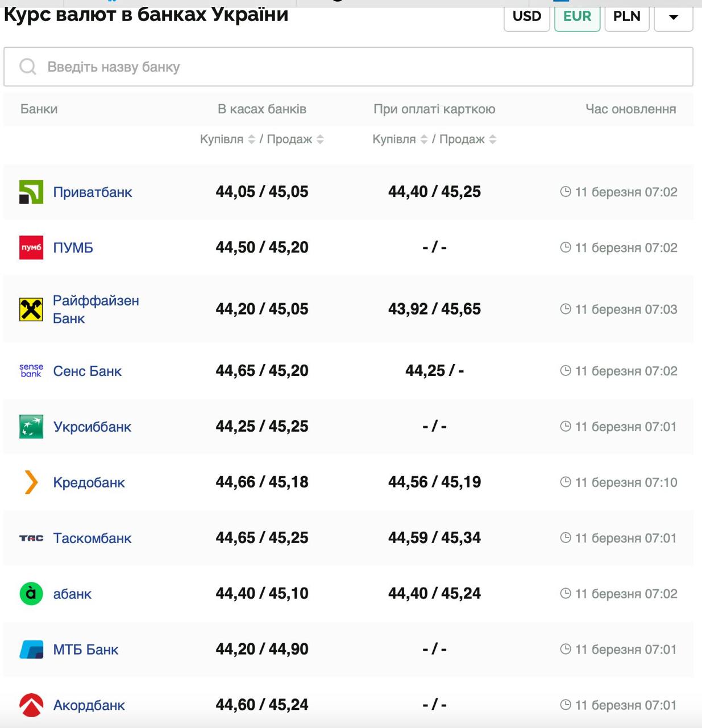Click the orange Кредобанк chevron logo
This screenshot has width=702, height=728.
[31, 482]
